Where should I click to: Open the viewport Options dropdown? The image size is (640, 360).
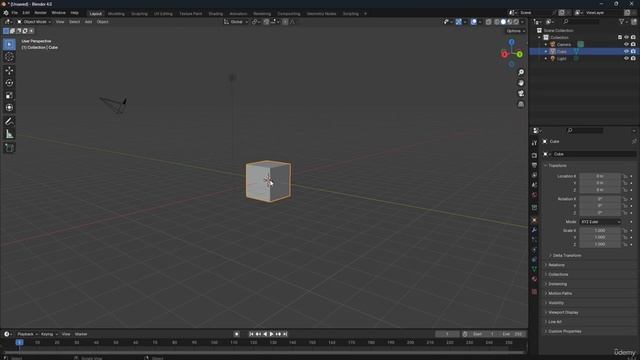tap(516, 31)
